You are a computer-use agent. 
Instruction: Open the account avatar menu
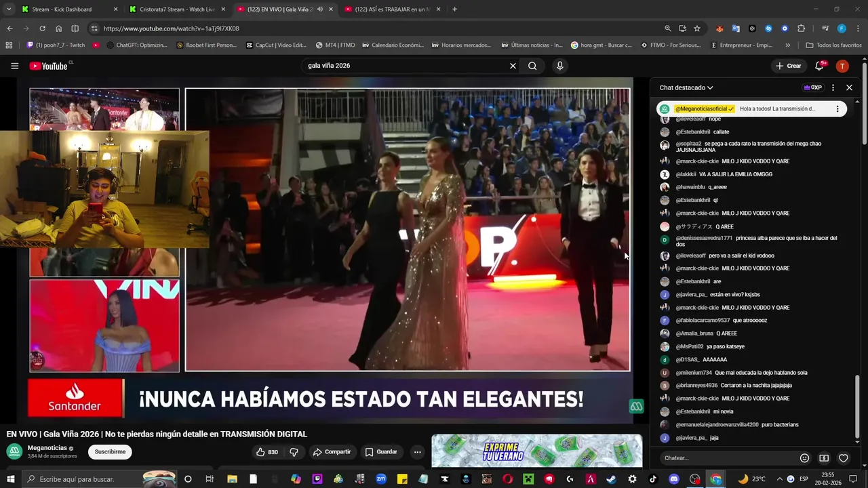[x=842, y=66]
